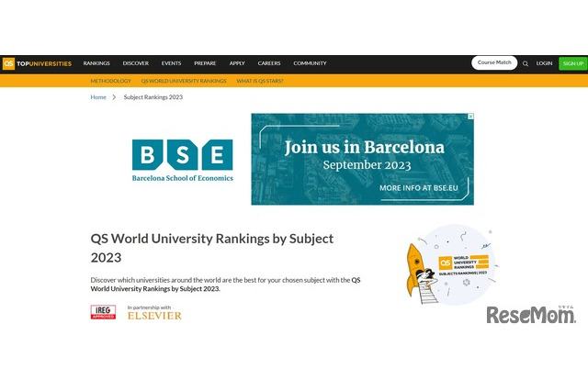Open the Methodology sub-navigation link
Screen dimensions: 588x391
111,81
